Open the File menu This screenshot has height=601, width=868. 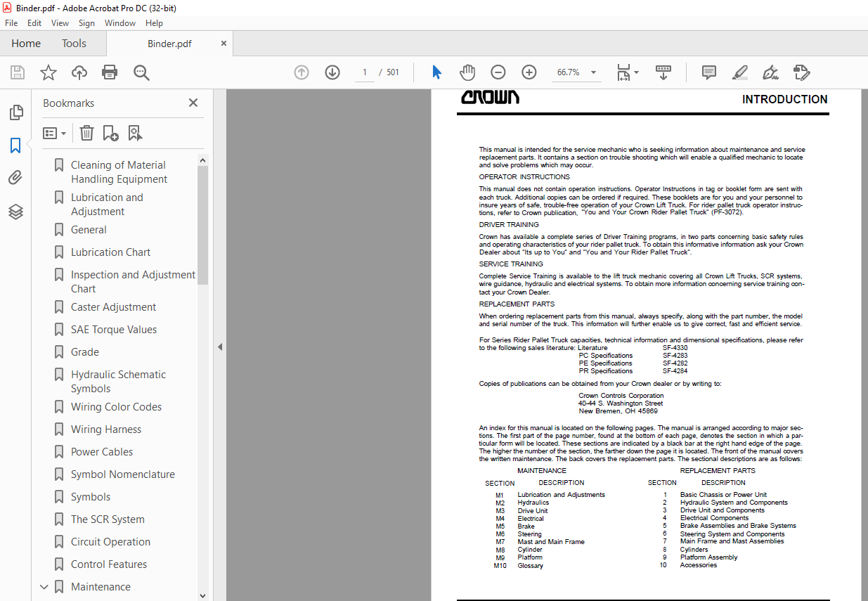11,23
